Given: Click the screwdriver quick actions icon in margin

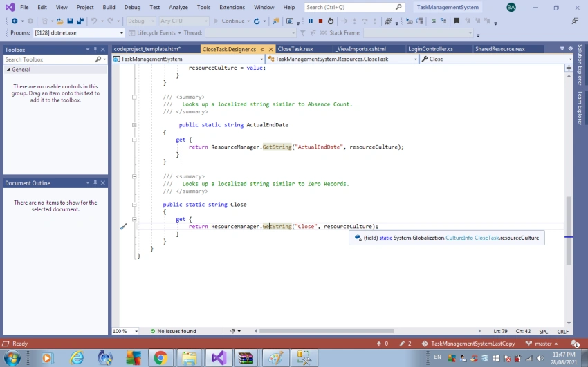Looking at the screenshot, I should [123, 226].
